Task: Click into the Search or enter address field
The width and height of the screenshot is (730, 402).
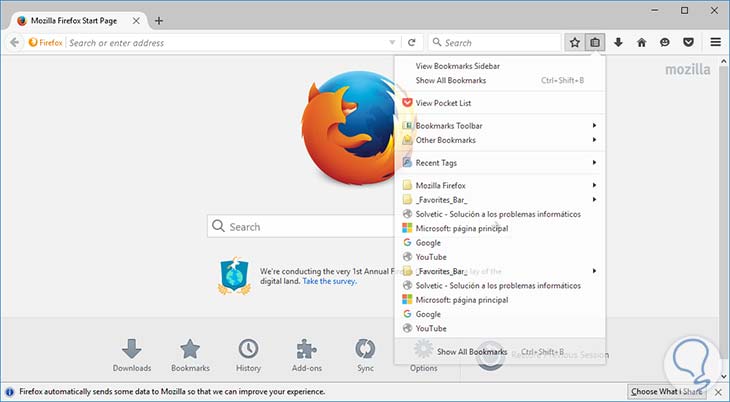Action: 227,42
